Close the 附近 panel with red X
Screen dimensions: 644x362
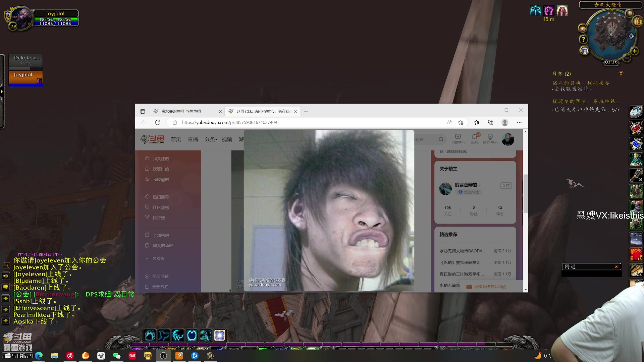tap(616, 266)
